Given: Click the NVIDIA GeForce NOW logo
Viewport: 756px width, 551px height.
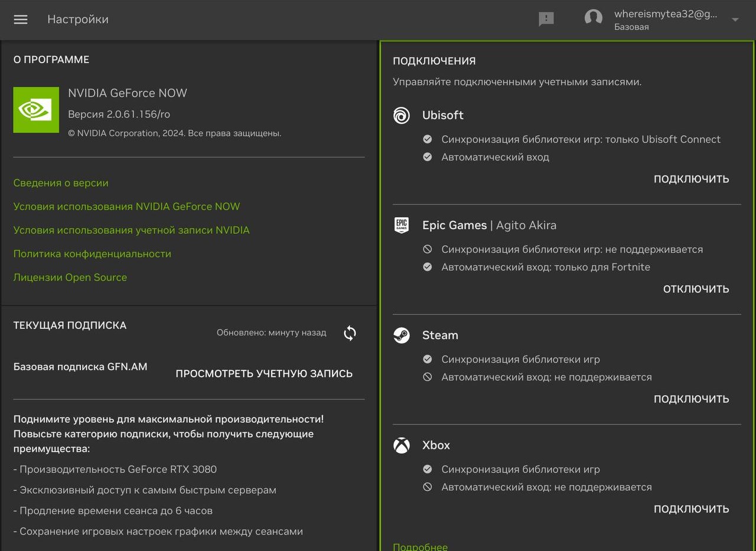Looking at the screenshot, I should (36, 110).
